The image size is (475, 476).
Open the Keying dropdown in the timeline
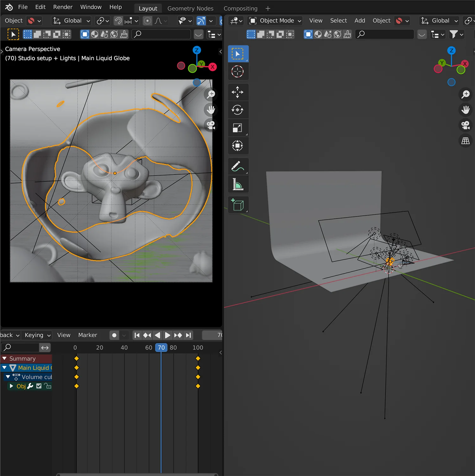[x=36, y=335]
